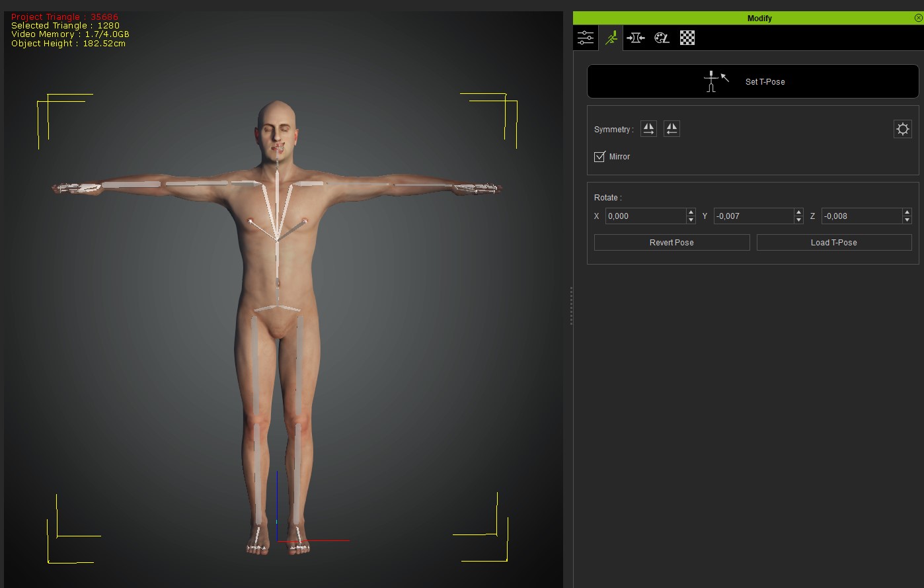Screen dimensions: 924x588
Task: Click the 'Project Triangle : 35686' text
Action: pyautogui.click(x=65, y=17)
